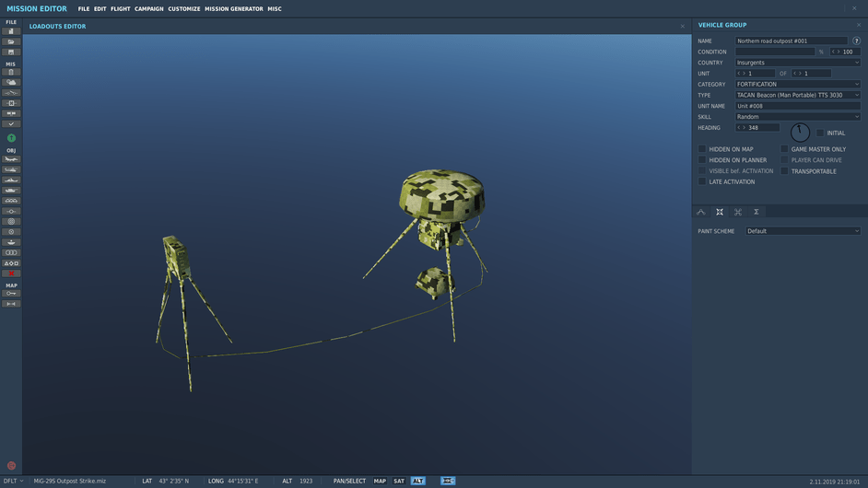Click the heading compass dial
The image size is (868, 488).
[800, 133]
